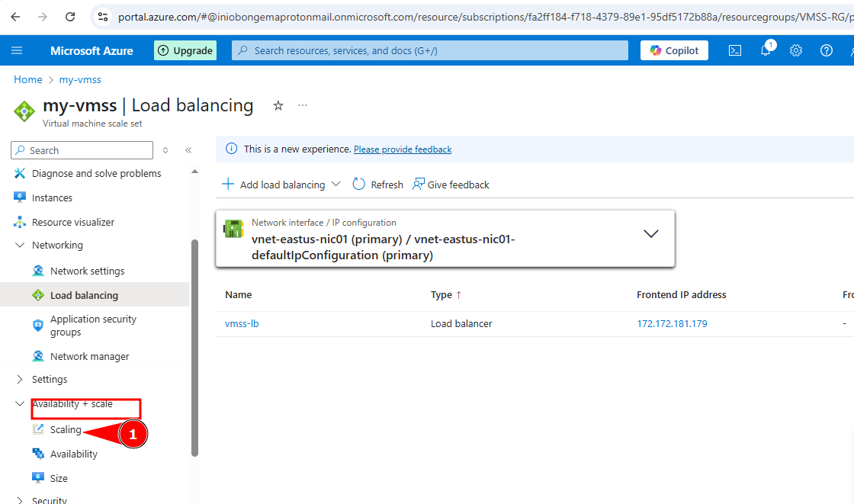Click the my-vmss scale set icon

(24, 111)
